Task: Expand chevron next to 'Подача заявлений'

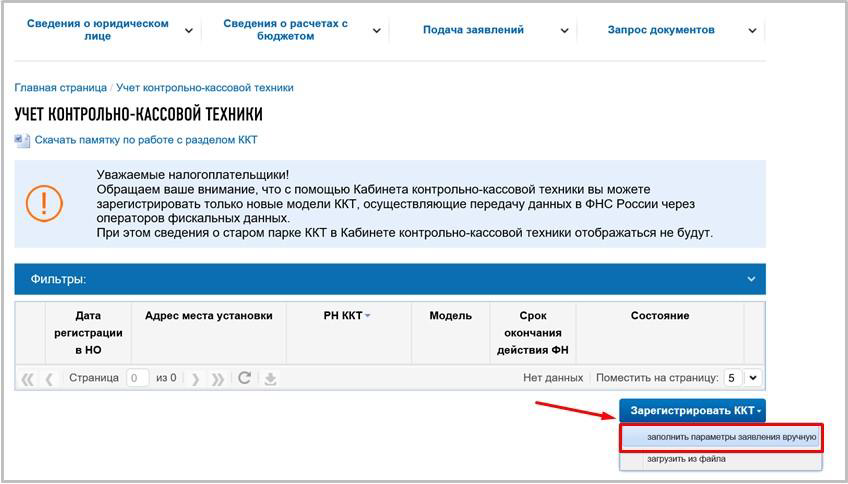Action: [x=565, y=31]
